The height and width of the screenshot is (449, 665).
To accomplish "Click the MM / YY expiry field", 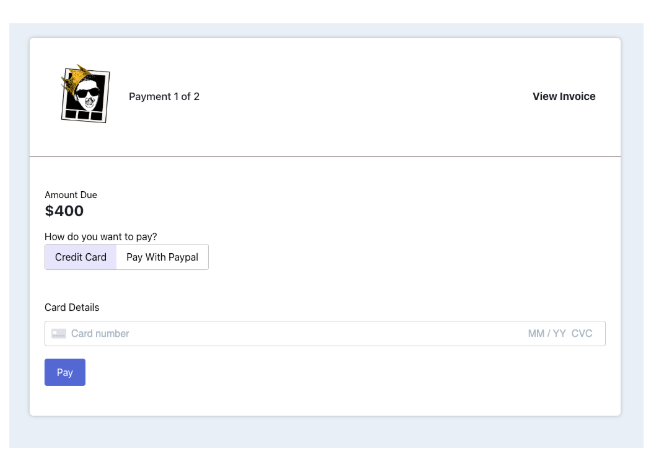I will point(546,334).
